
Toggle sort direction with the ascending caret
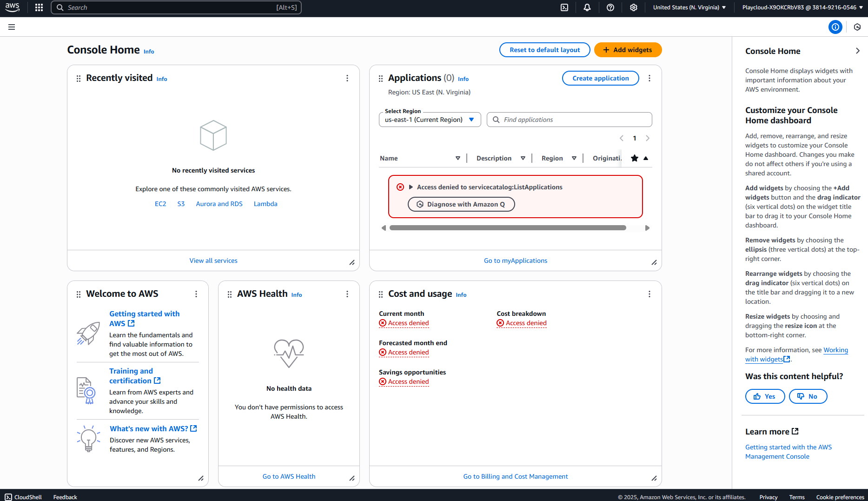coord(646,158)
